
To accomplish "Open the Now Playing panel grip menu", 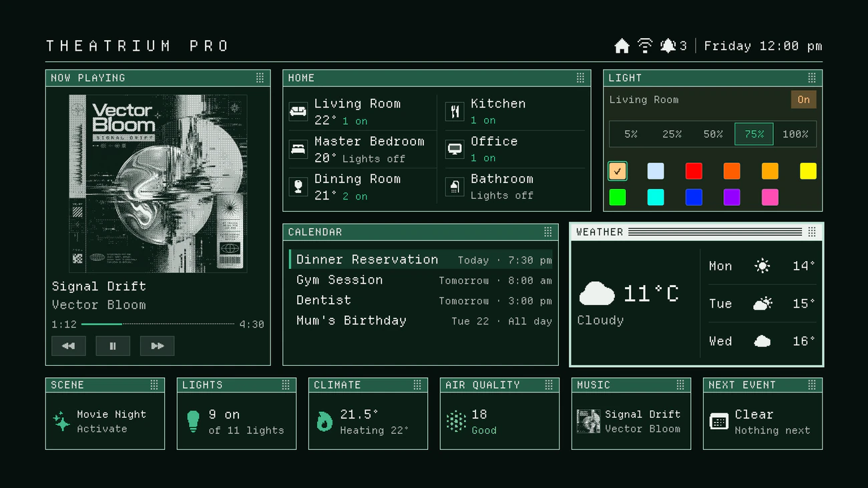I will [260, 78].
